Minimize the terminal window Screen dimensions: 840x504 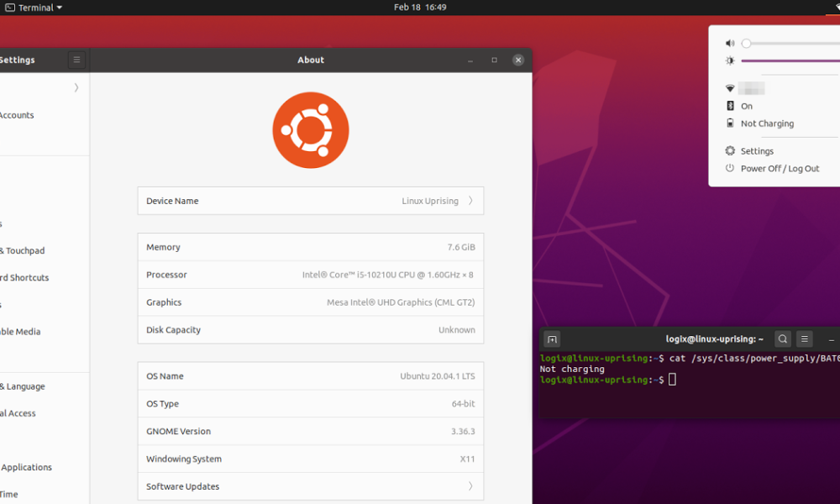[x=832, y=339]
